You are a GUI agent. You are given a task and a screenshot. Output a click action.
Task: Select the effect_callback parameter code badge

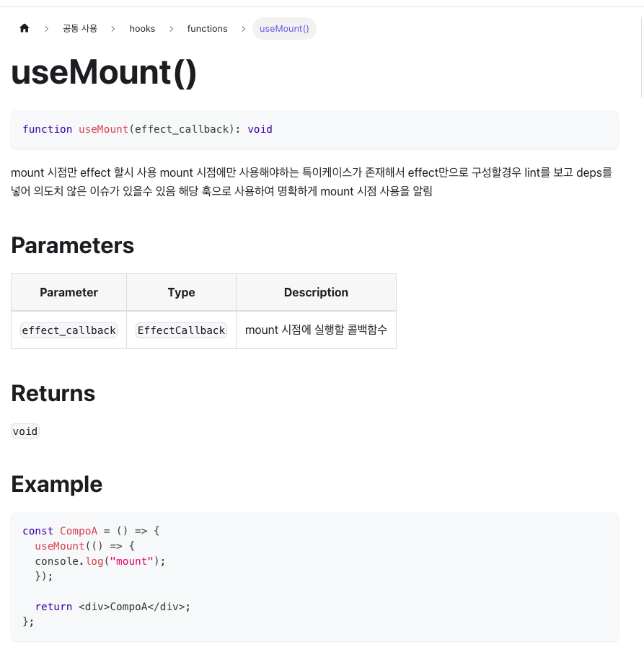[69, 330]
